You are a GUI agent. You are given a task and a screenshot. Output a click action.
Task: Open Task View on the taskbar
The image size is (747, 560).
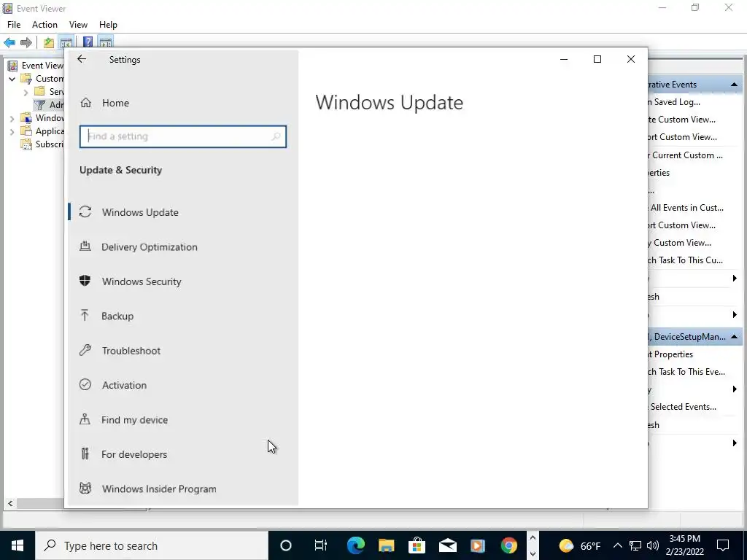coord(321,545)
